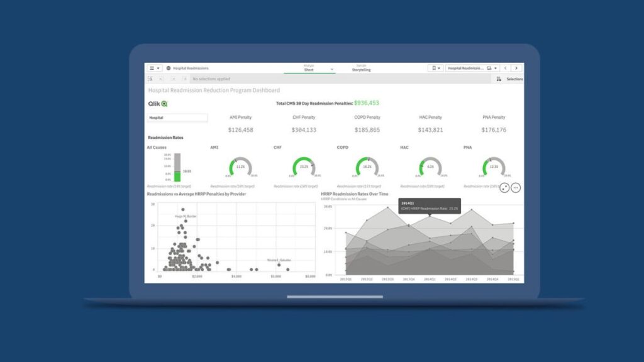644x362 pixels.
Task: Open the Hospital Readmissions sheet selector dropdown
Action: tap(472, 68)
